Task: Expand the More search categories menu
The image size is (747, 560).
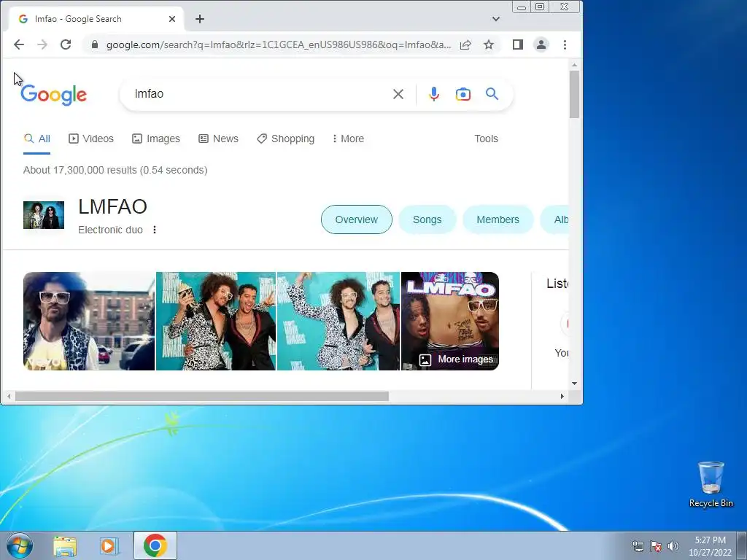Action: (348, 139)
